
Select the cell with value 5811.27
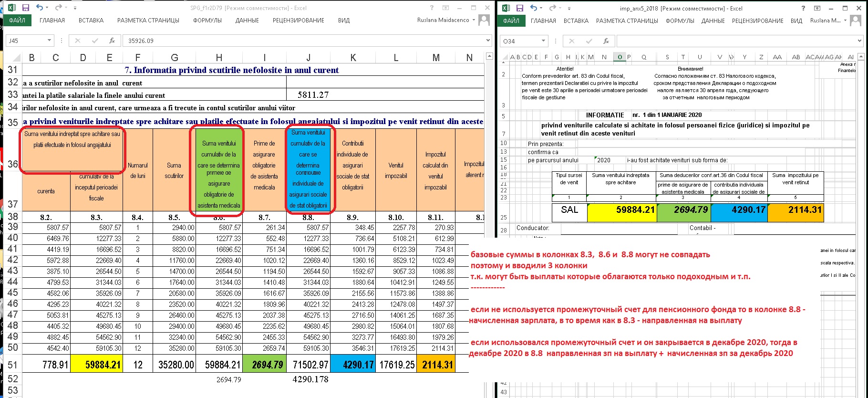(x=313, y=95)
